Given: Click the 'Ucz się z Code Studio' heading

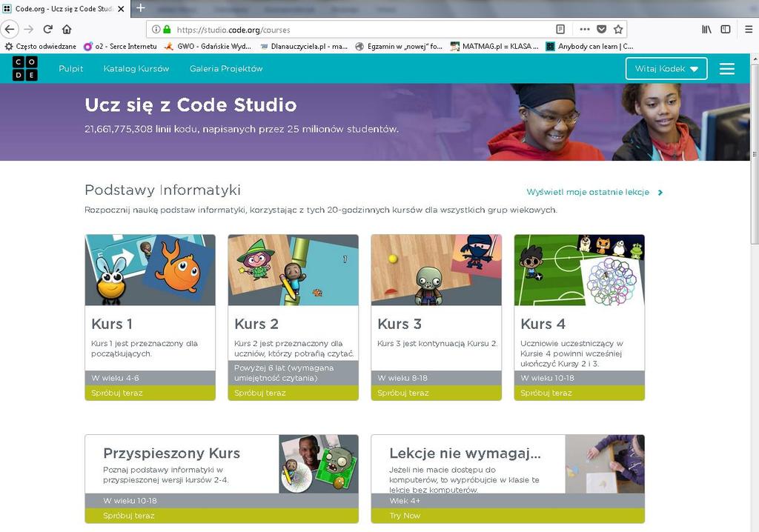Looking at the screenshot, I should [190, 105].
